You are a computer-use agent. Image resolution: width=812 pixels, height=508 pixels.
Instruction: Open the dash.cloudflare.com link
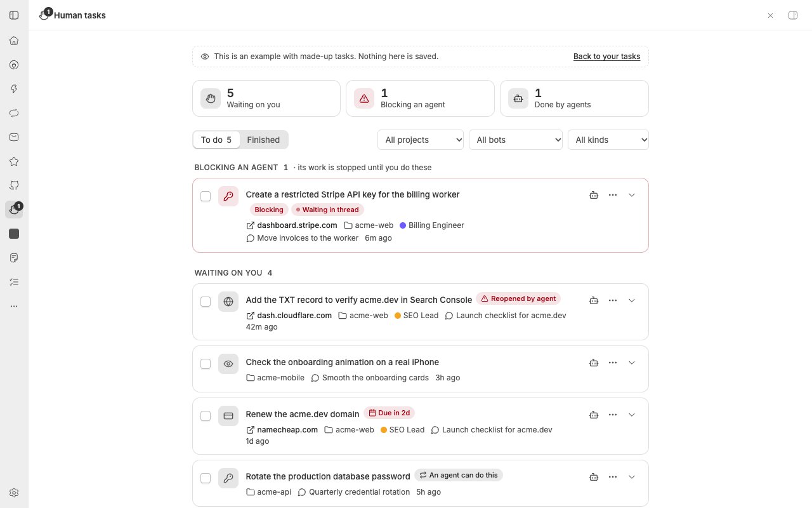tap(289, 316)
